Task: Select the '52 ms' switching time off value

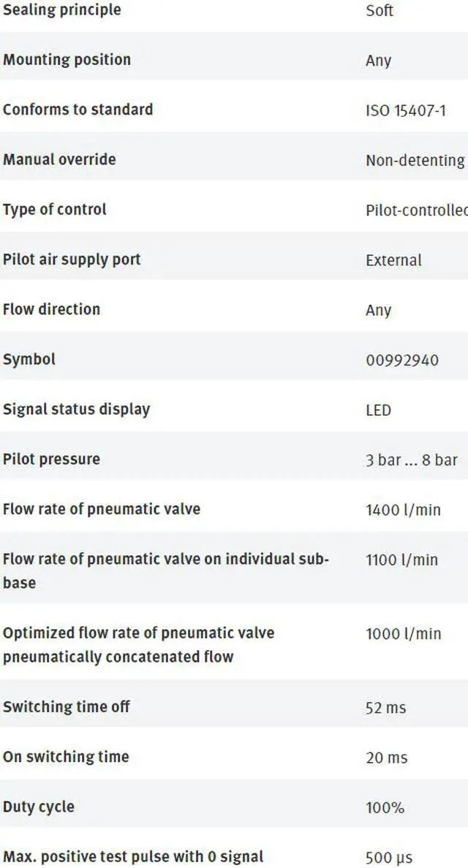Action: click(x=385, y=708)
